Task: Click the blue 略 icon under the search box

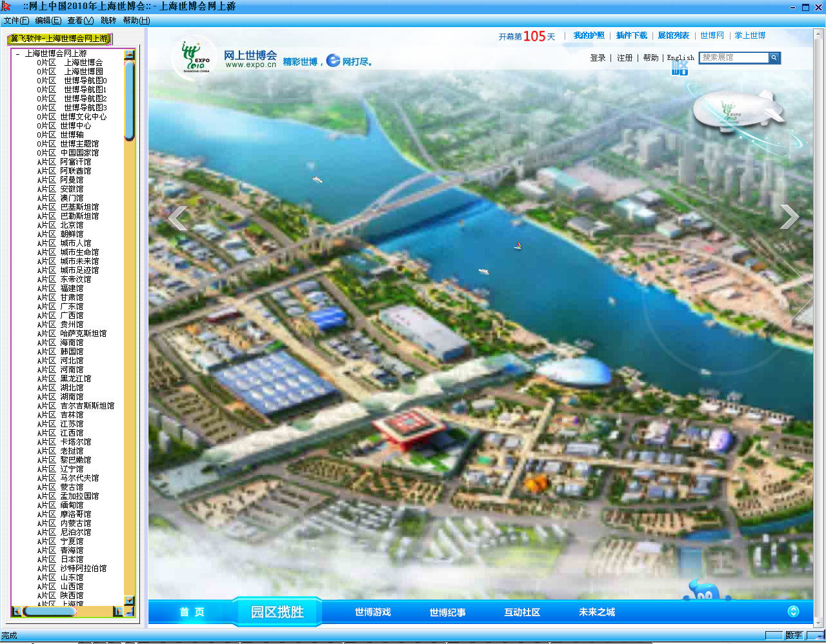Action: pos(680,69)
